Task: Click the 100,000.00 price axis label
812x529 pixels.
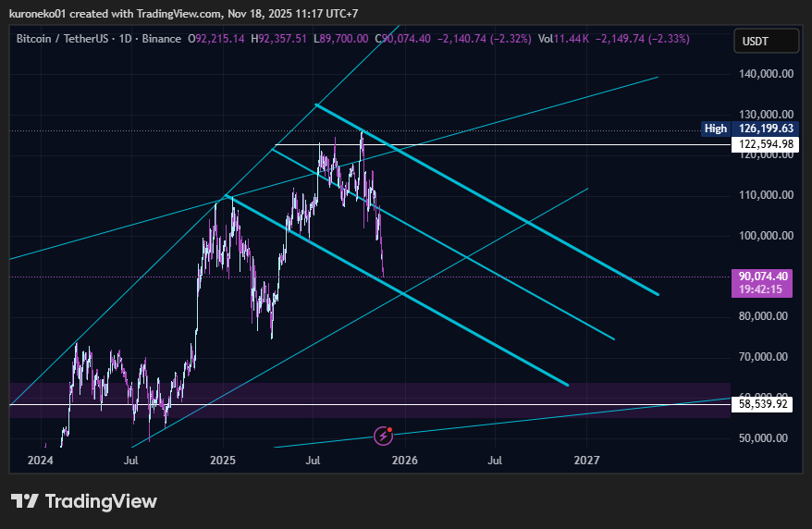Action: pyautogui.click(x=766, y=236)
